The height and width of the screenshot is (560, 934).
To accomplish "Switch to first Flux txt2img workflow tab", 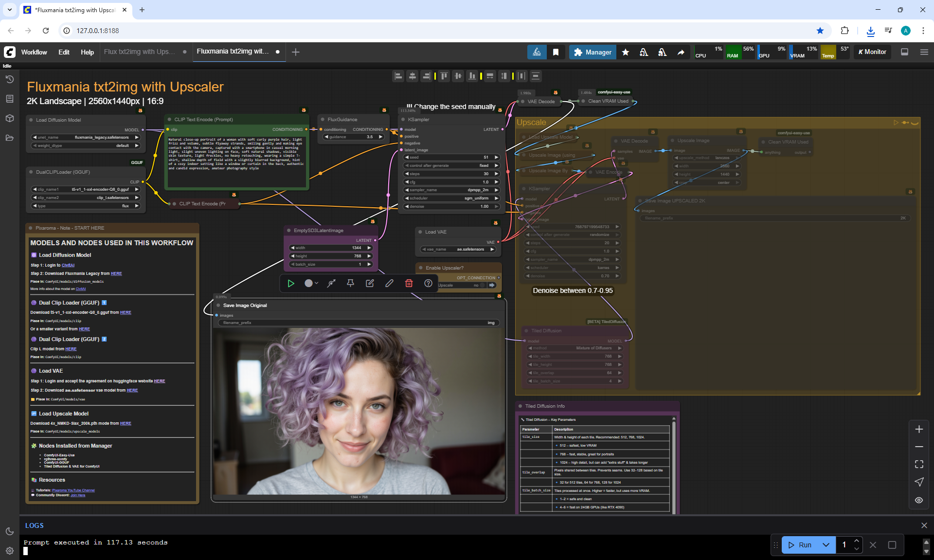I will click(139, 52).
